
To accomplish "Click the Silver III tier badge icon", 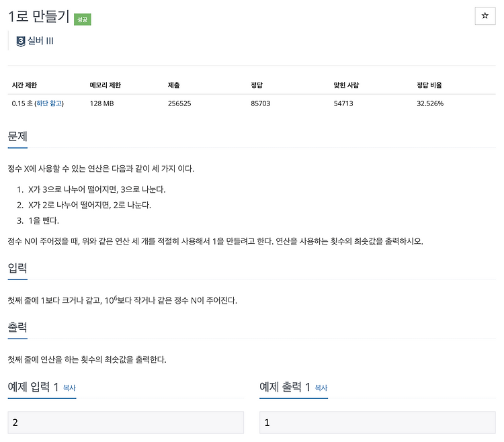I will tap(21, 41).
